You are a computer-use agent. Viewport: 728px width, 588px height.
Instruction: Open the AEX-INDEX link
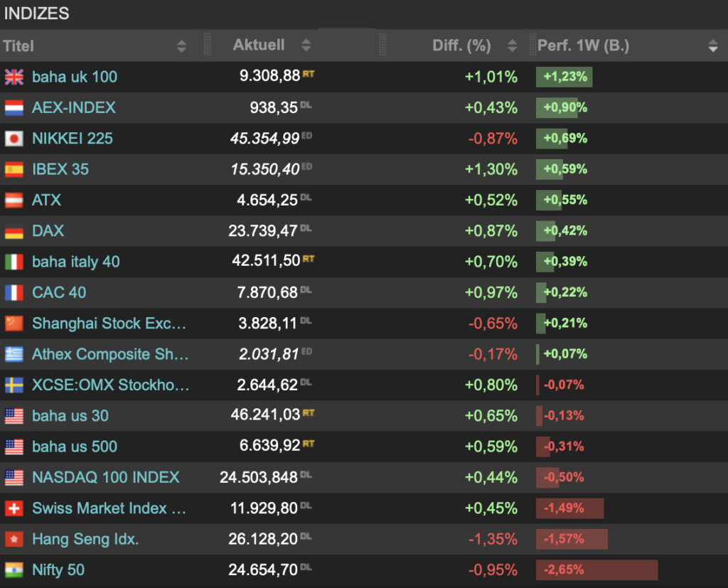coord(74,107)
